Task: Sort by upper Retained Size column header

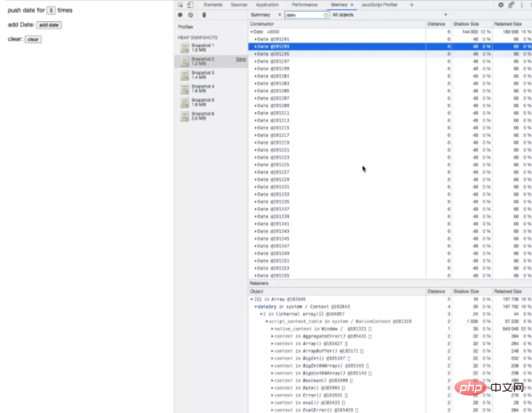Action: coord(512,24)
